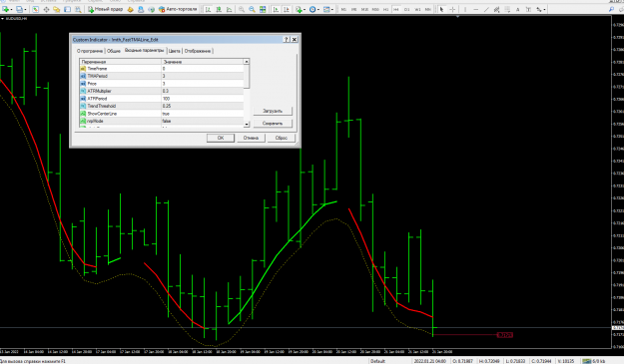Expand dropdown arrow beside Templates icon

(x=332, y=10)
